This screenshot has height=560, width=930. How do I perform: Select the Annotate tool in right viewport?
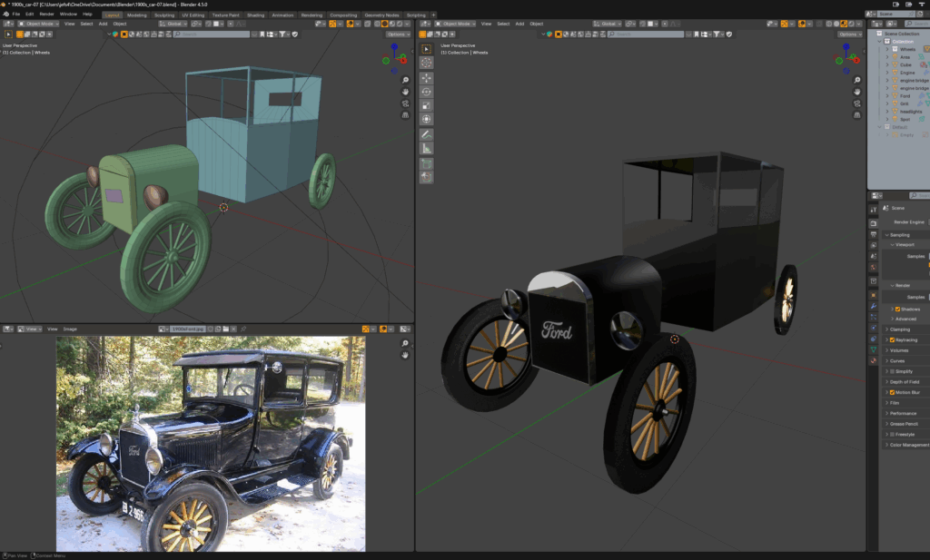pyautogui.click(x=427, y=135)
